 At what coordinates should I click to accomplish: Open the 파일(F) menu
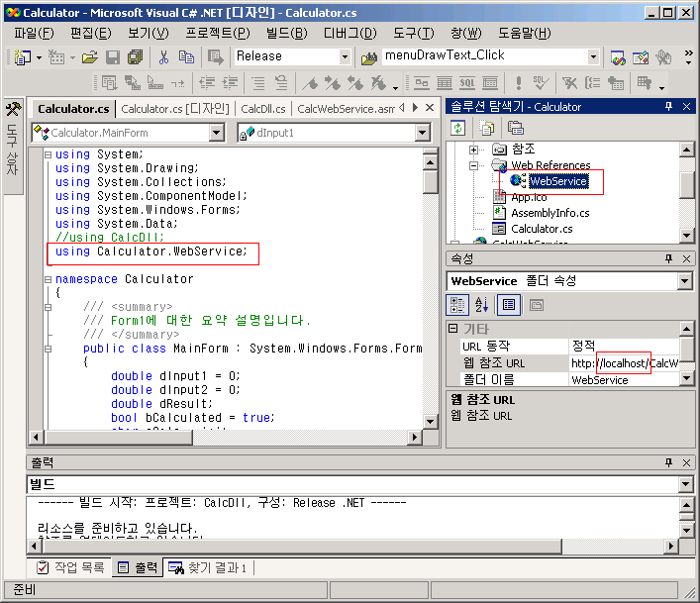pyautogui.click(x=34, y=33)
